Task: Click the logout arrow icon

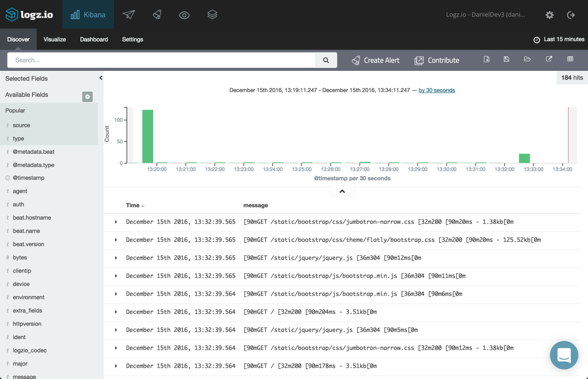Action: point(571,15)
